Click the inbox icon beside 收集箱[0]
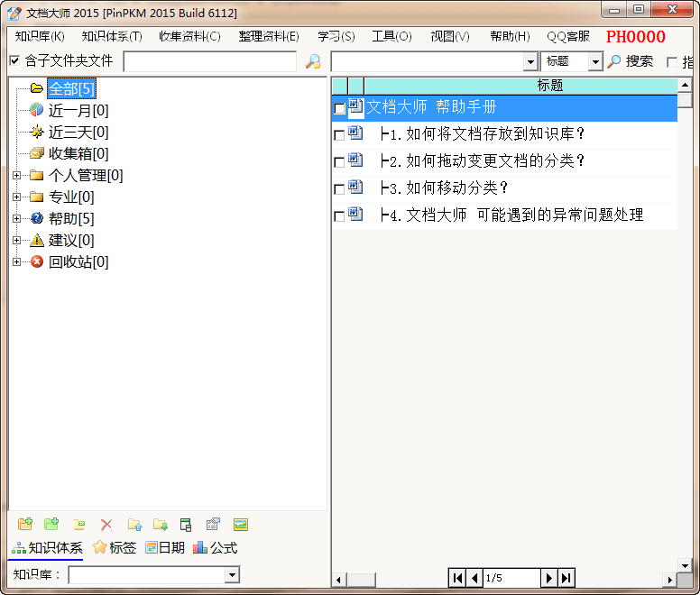 pos(37,153)
